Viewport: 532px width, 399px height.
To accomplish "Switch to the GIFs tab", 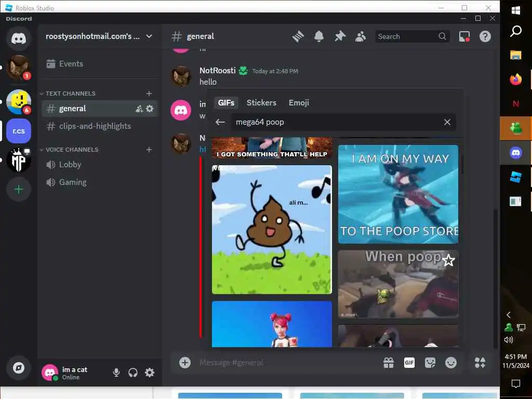I will 227,103.
